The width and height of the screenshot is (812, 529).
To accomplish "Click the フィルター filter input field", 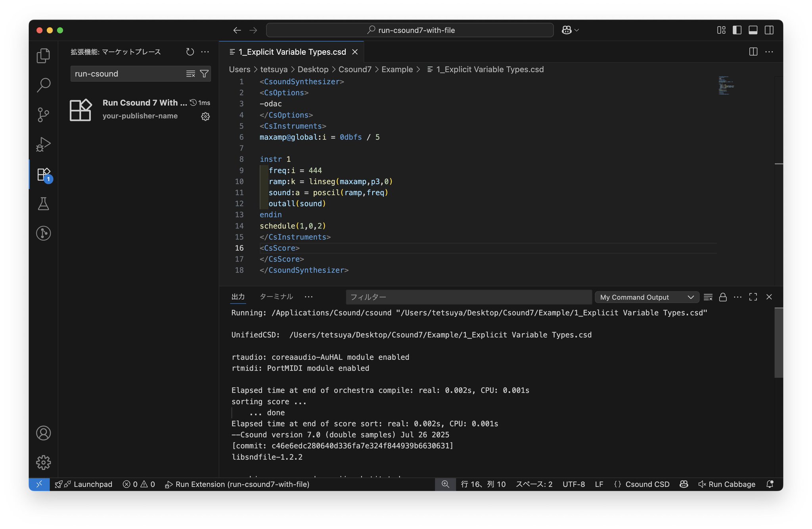I will [x=469, y=297].
